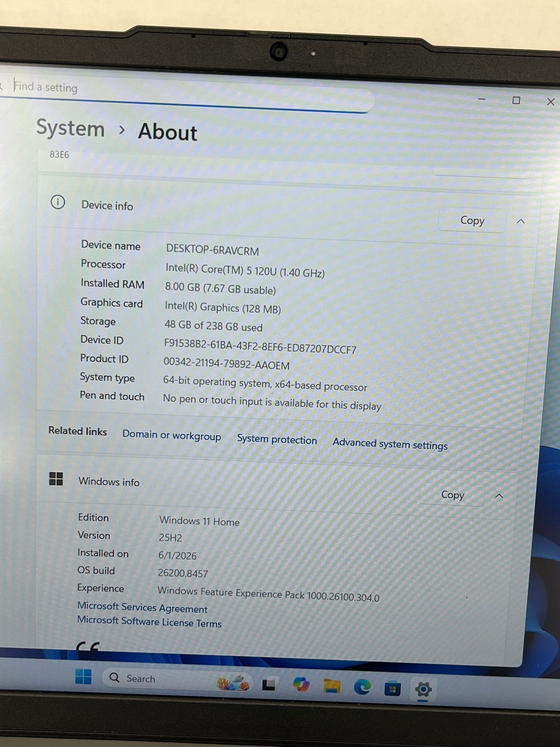Click the Pen and touch label

tap(112, 396)
